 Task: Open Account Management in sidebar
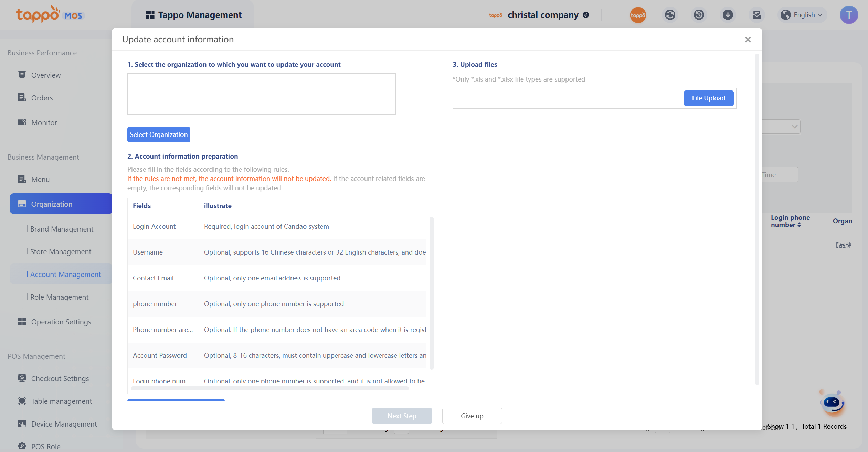click(65, 274)
